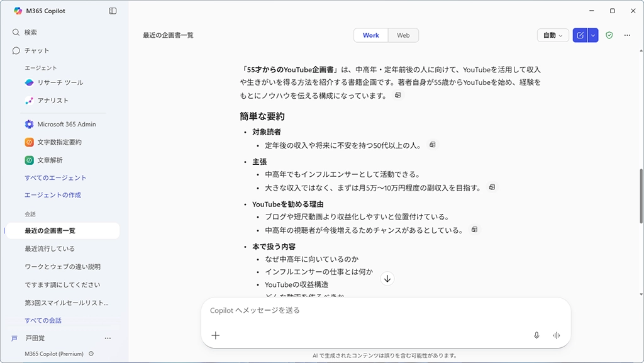The width and height of the screenshot is (644, 363).
Task: Click the scrollbar down arrow near the bottom
Action: [x=641, y=294]
